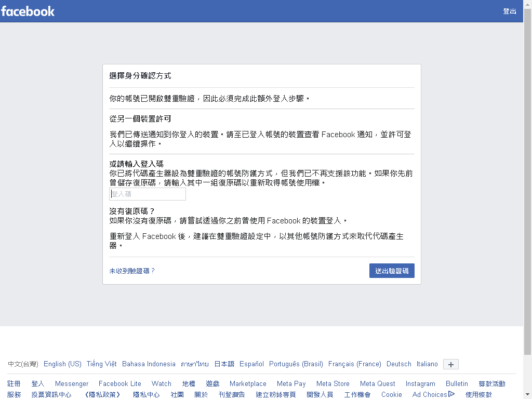Click 登出 in the top bar
Screen dimensions: 532x399
[510, 11]
